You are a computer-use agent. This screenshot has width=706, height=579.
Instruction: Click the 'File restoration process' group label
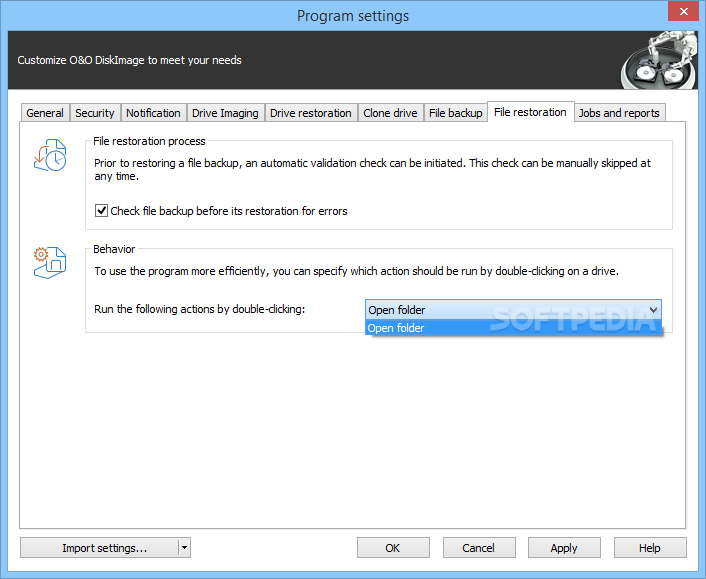tap(149, 141)
